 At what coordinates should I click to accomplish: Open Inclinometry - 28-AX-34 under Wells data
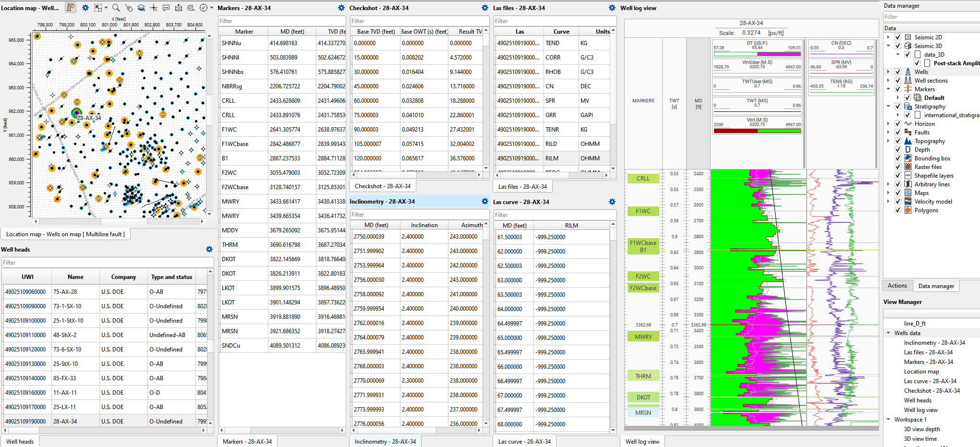point(934,342)
